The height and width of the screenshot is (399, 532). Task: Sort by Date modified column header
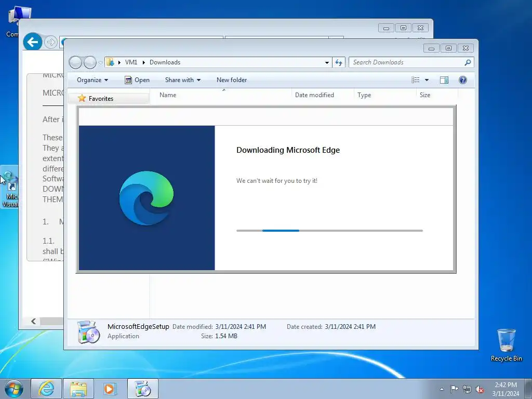coord(323,95)
